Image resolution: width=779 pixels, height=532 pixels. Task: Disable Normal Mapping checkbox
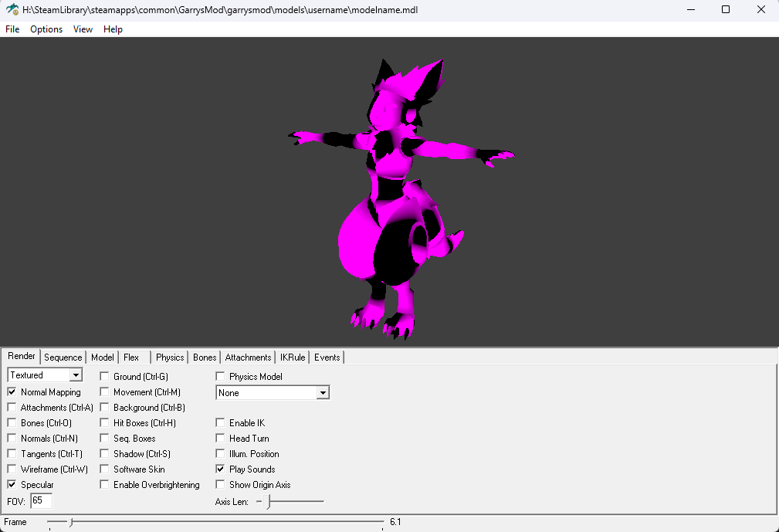pos(12,392)
